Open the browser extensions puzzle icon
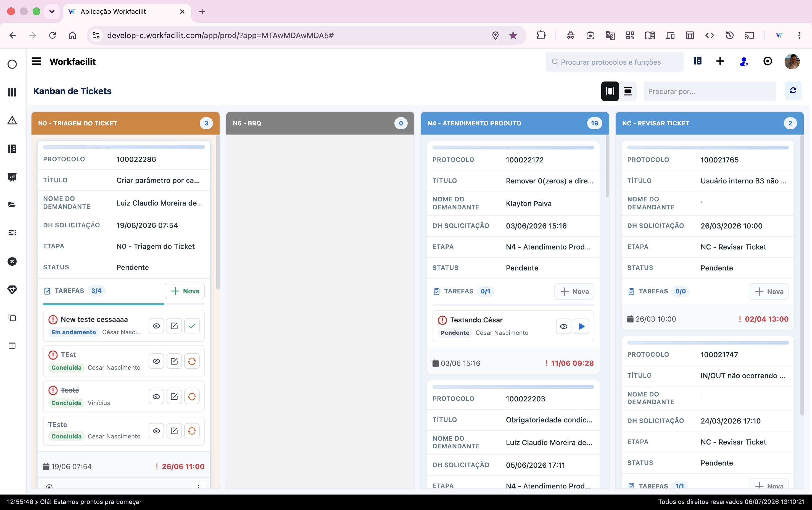Viewport: 812px width, 510px height. tap(541, 35)
